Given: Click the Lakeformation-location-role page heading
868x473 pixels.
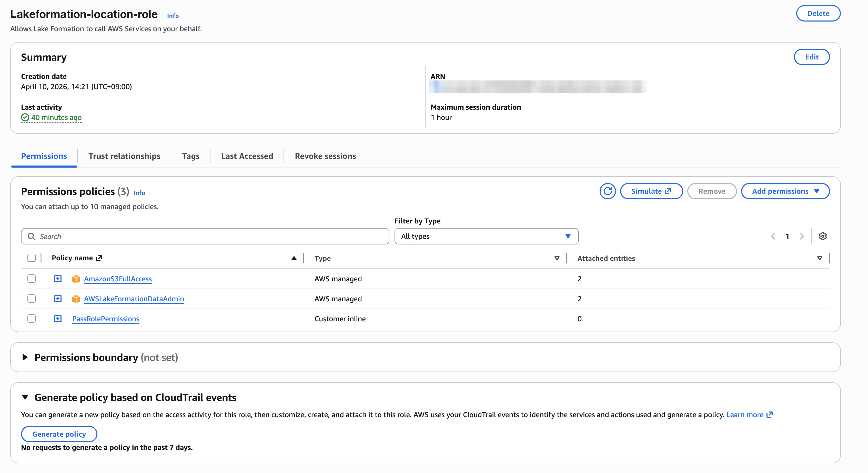Looking at the screenshot, I should 84,14.
